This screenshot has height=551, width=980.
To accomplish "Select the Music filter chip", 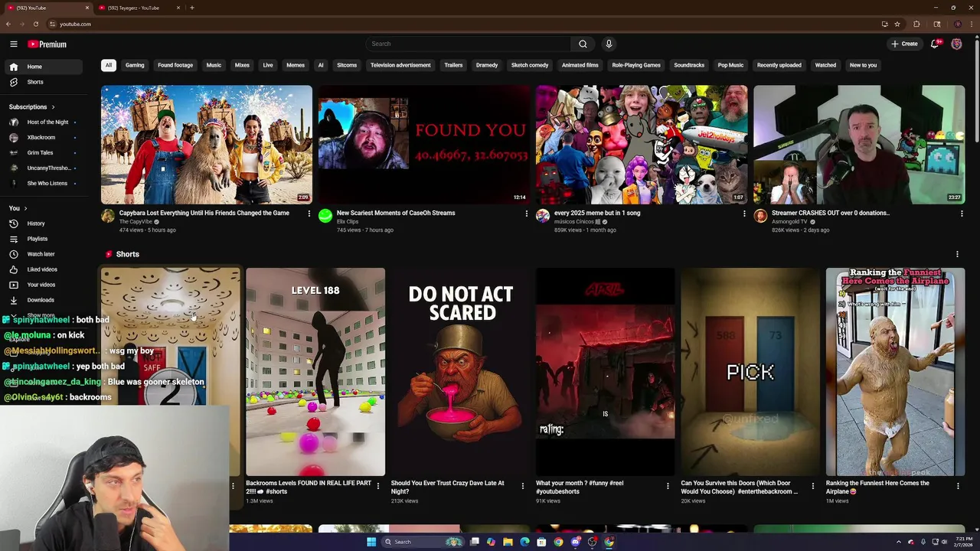I will click(x=214, y=65).
